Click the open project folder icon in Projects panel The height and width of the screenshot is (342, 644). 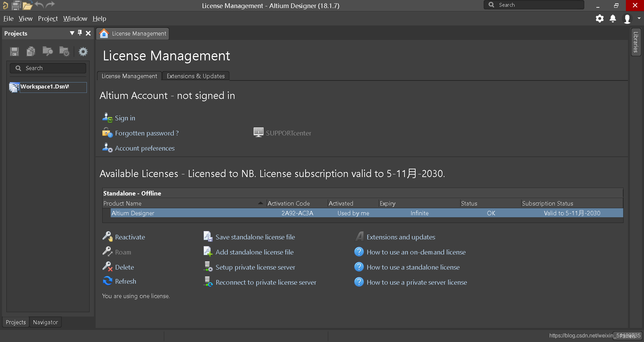pos(48,51)
